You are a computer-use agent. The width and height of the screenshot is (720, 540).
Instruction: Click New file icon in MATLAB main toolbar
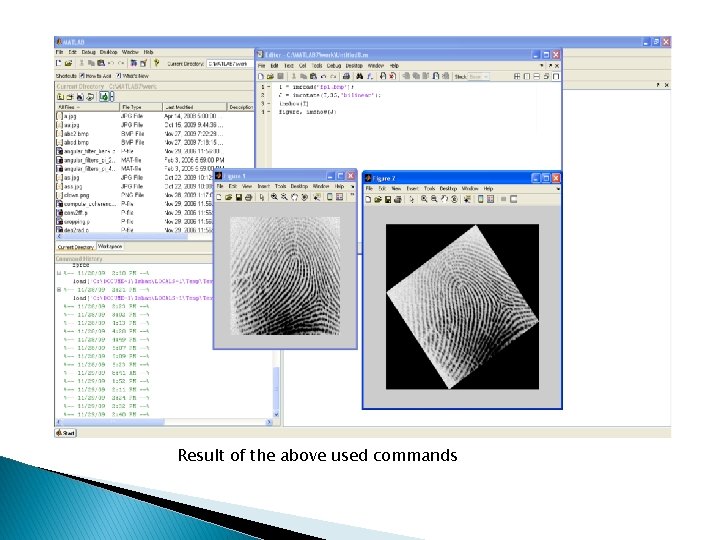(59, 63)
